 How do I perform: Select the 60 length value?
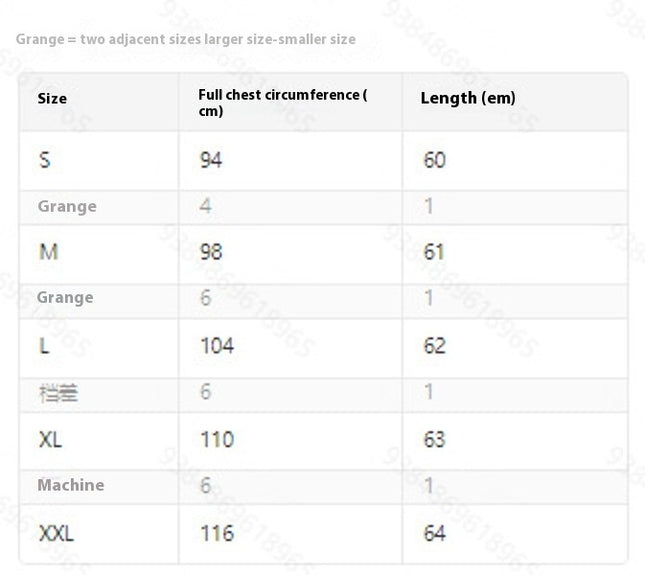434,160
